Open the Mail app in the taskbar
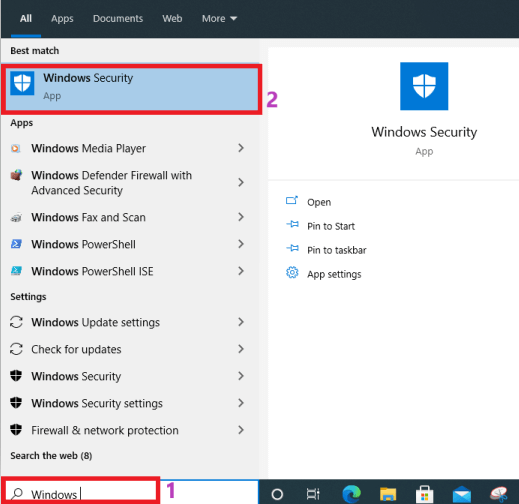Viewport: 519px width, 504px height. click(462, 494)
